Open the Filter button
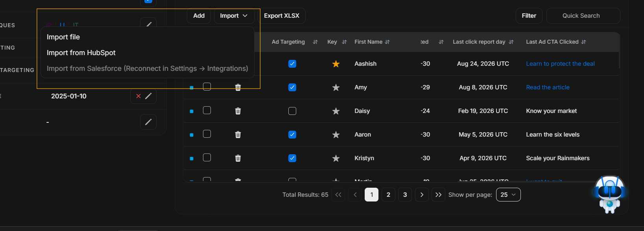Image resolution: width=644 pixels, height=231 pixels. [529, 16]
